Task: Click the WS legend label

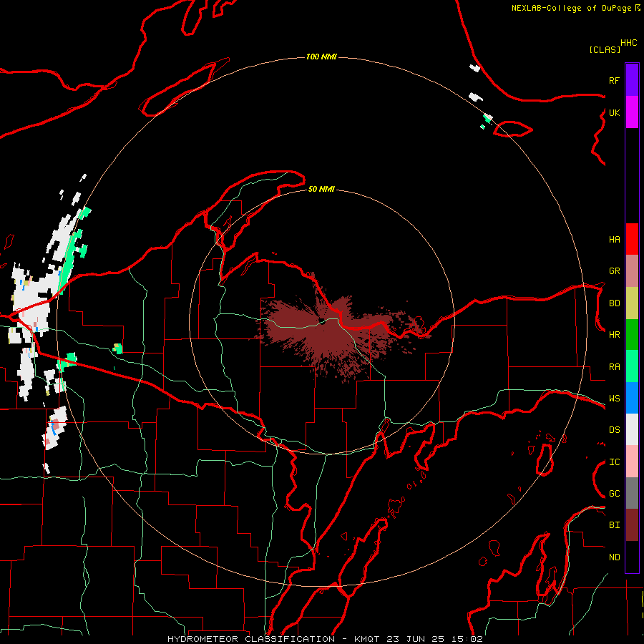Action: 614,399
